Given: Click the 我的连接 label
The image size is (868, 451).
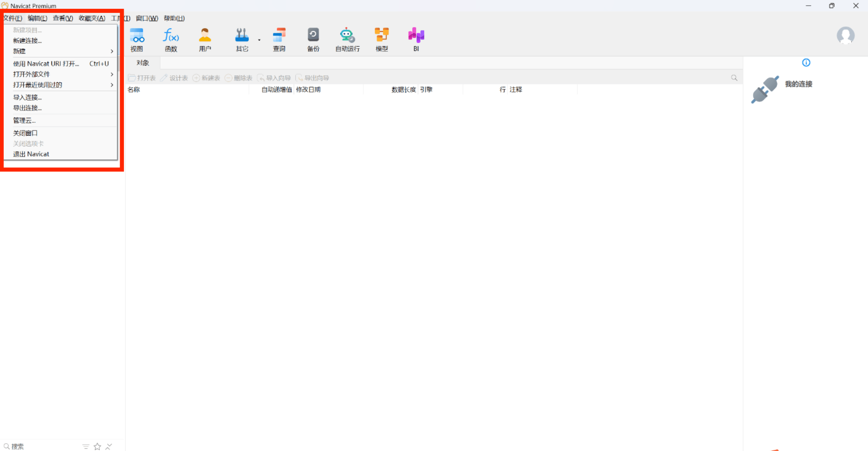Looking at the screenshot, I should pyautogui.click(x=798, y=84).
